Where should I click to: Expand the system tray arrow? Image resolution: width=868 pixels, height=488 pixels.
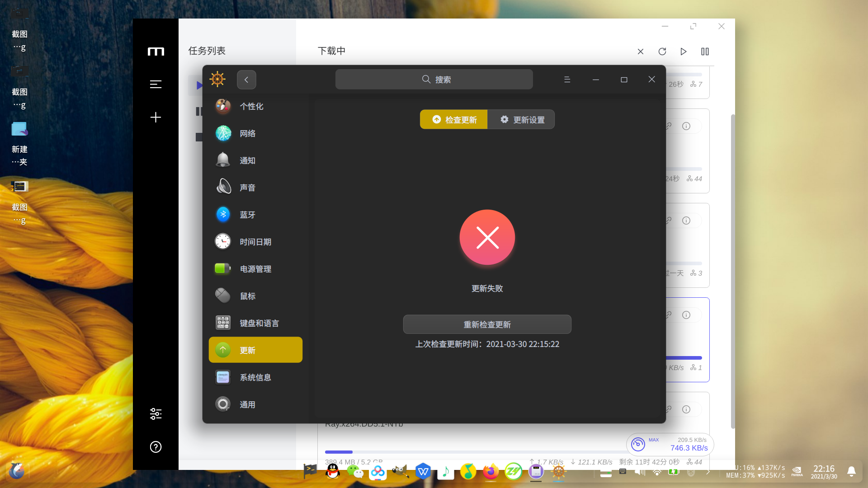708,472
